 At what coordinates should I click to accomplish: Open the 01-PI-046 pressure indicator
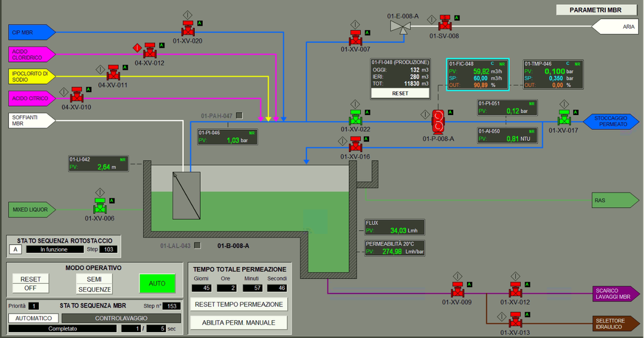click(228, 137)
